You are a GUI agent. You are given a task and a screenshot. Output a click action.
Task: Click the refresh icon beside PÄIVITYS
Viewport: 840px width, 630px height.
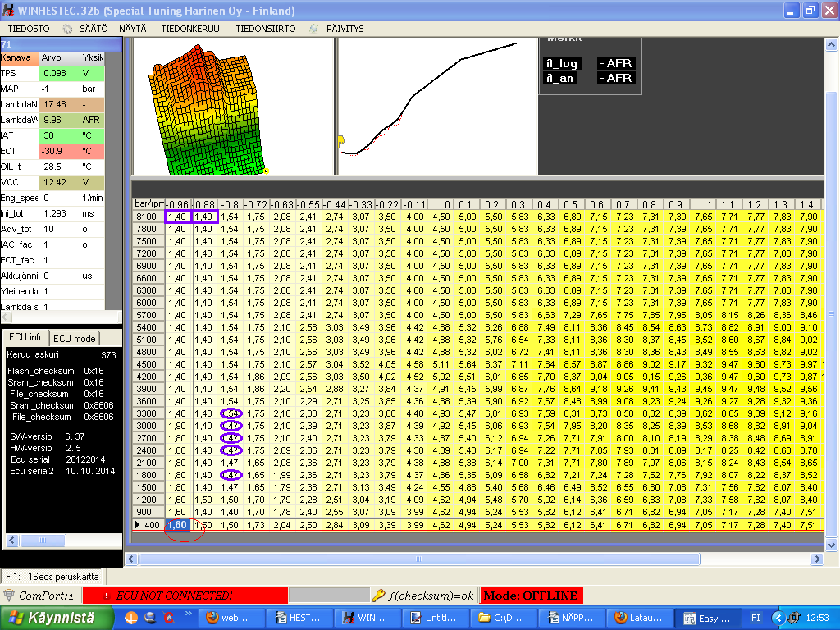[314, 29]
